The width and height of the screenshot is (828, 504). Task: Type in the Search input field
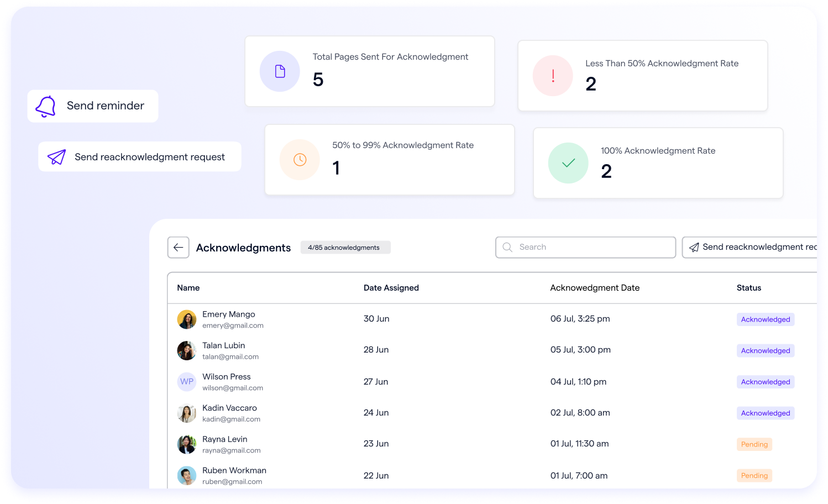[591, 248]
